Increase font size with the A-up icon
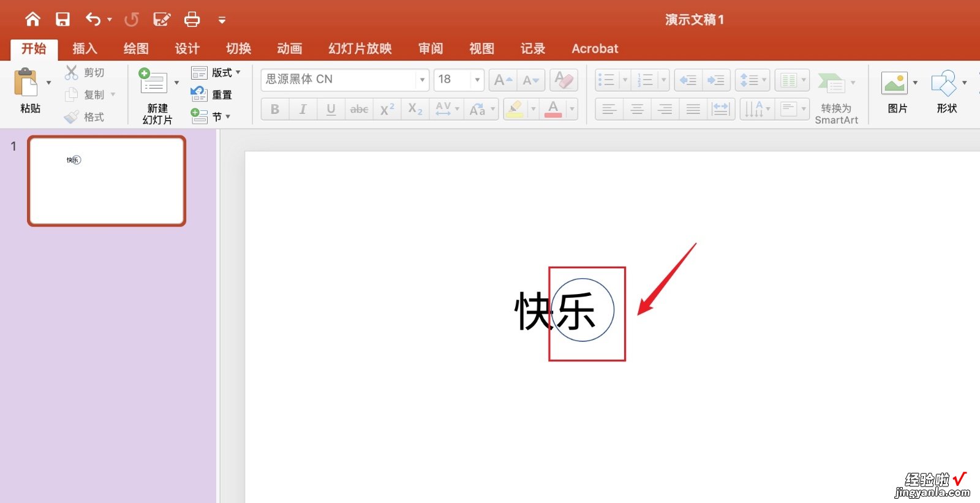Viewport: 980px width, 503px height. tap(503, 80)
